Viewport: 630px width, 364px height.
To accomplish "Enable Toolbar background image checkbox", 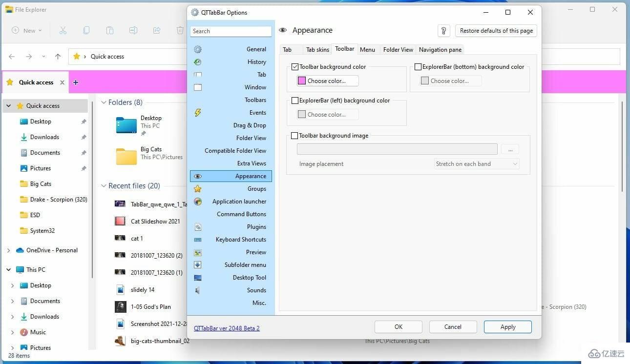I will (294, 136).
